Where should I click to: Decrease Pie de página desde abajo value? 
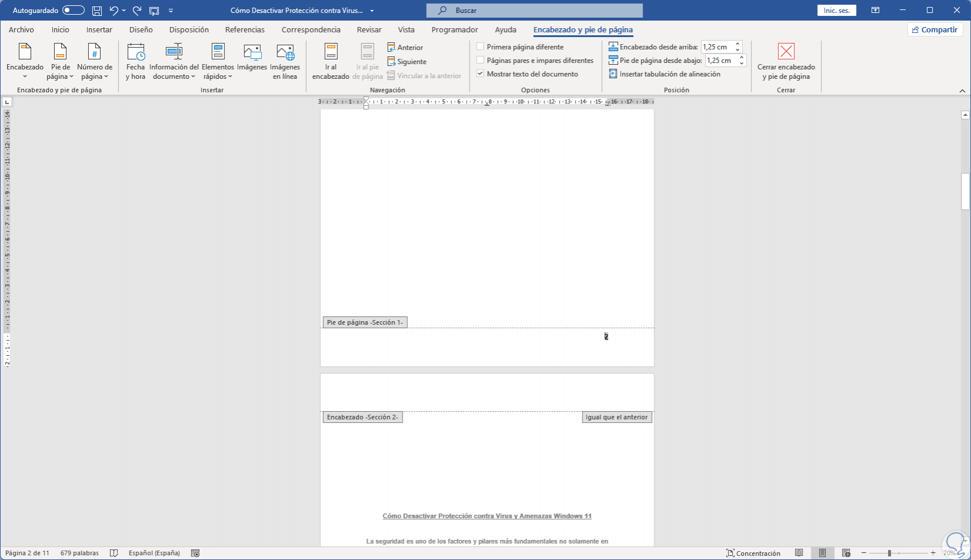coord(741,64)
